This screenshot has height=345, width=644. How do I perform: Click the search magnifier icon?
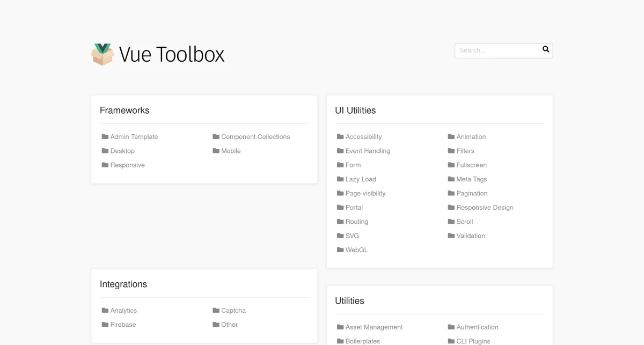pyautogui.click(x=546, y=49)
